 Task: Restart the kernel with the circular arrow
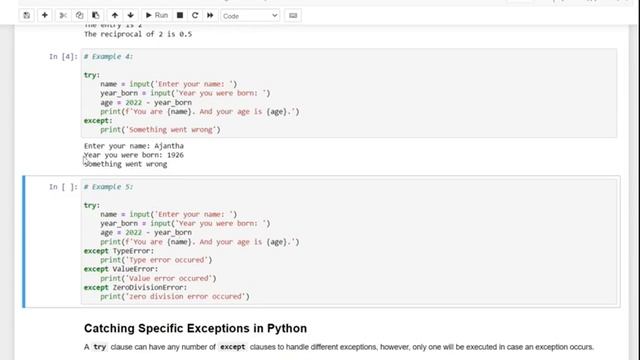(195, 16)
